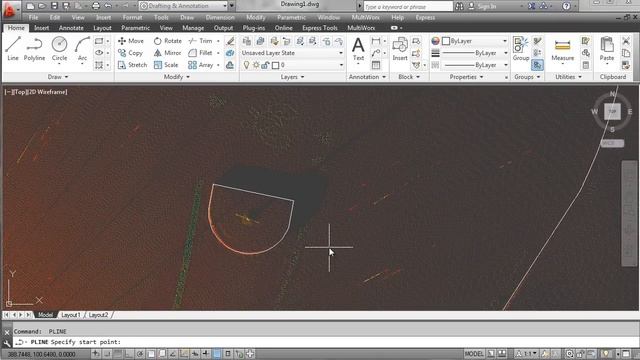Click the command line close X button

pos(7,332)
